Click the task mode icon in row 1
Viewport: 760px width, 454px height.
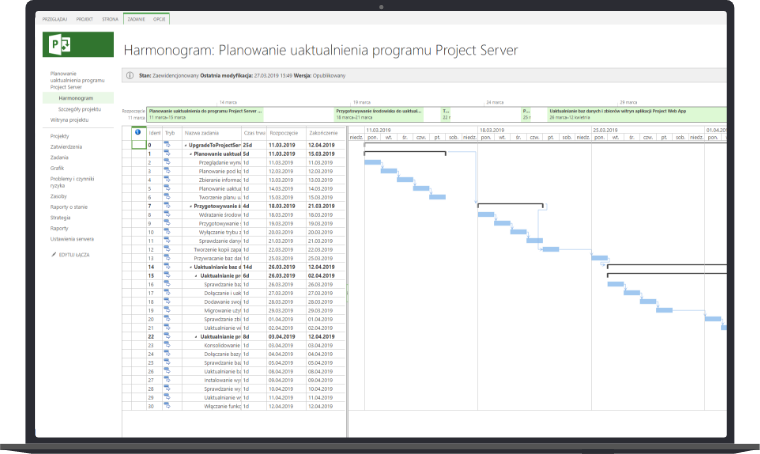[x=167, y=154]
